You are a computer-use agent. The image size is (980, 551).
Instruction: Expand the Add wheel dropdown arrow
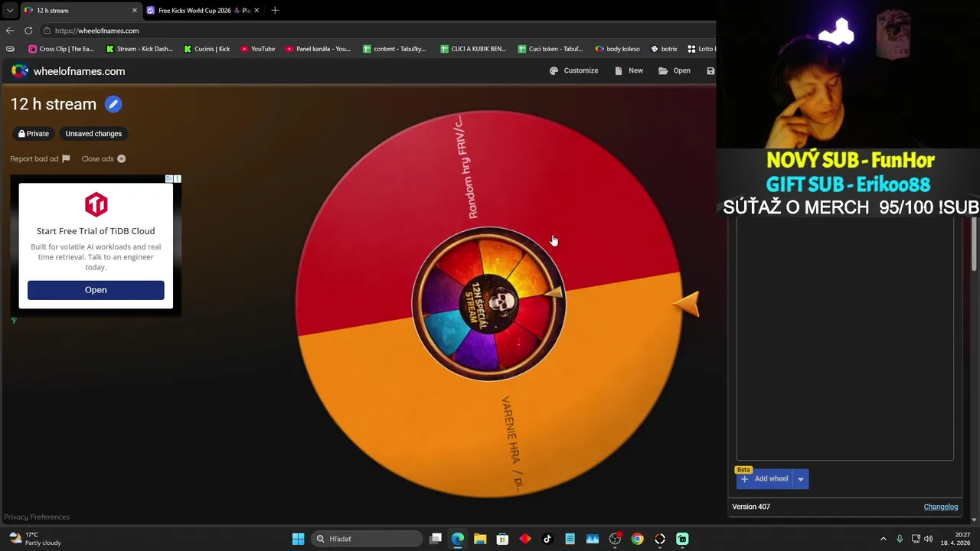click(801, 479)
